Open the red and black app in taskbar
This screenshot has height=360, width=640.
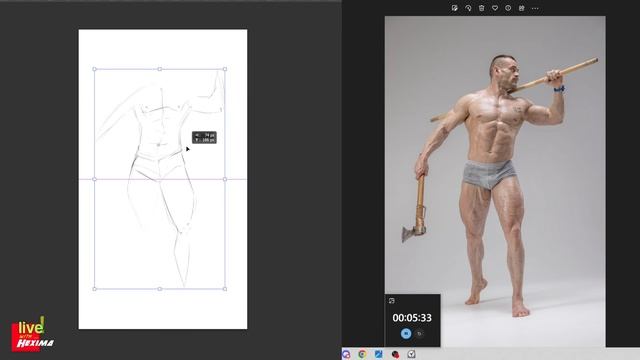coord(395,354)
